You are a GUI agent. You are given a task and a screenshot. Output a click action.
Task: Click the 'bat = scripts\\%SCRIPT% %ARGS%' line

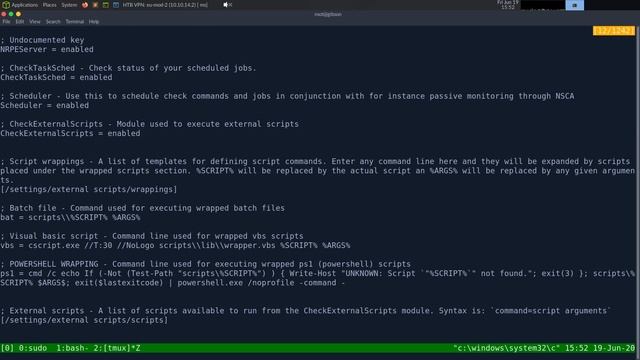(70, 218)
